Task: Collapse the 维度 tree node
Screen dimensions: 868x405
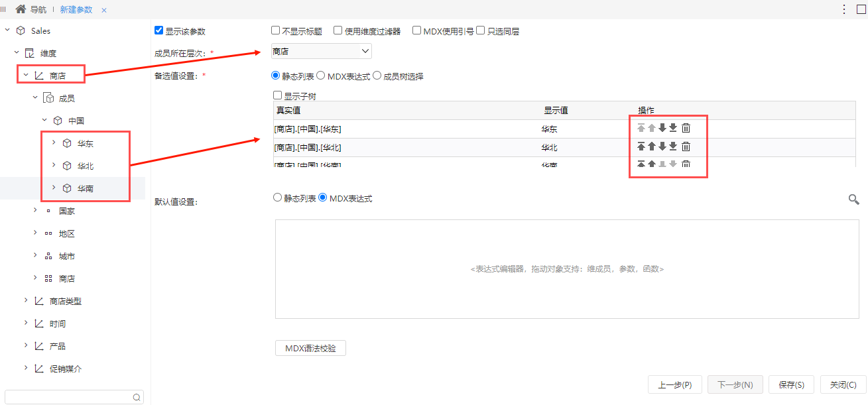Action: [17, 53]
